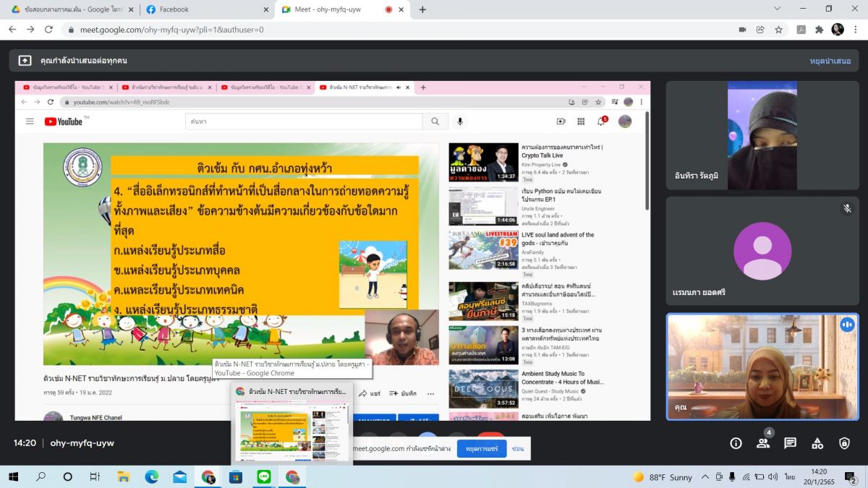868x488 pixels.
Task: Toggle the bookmark star for this page
Action: point(778,30)
